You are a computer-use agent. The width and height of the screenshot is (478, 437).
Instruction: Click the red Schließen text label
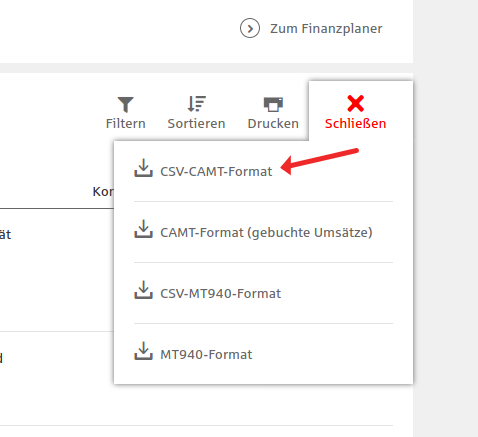tap(355, 124)
